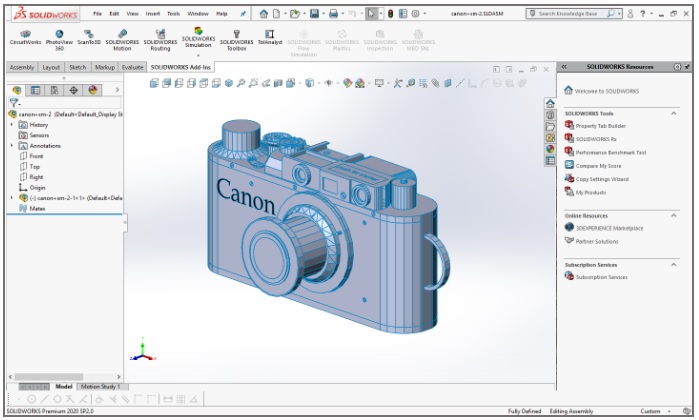699x420 pixels.
Task: Open File Properties icon in top toolbar
Action: pyautogui.click(x=403, y=14)
